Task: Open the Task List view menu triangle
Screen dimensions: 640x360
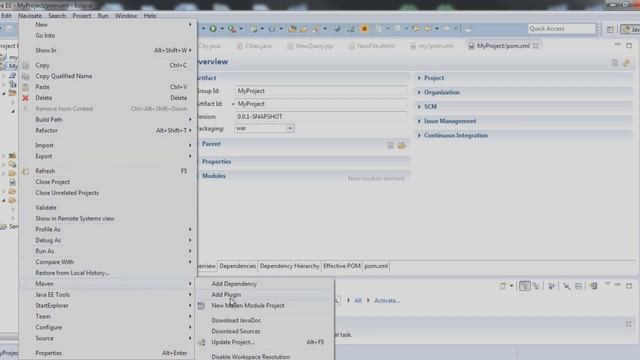Action: (x=607, y=284)
